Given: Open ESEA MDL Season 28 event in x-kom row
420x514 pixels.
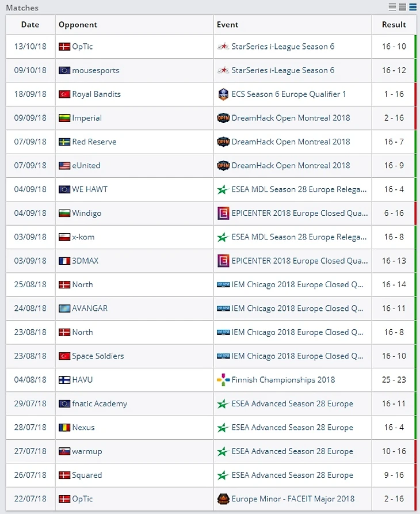Looking at the screenshot, I should pyautogui.click(x=299, y=237).
